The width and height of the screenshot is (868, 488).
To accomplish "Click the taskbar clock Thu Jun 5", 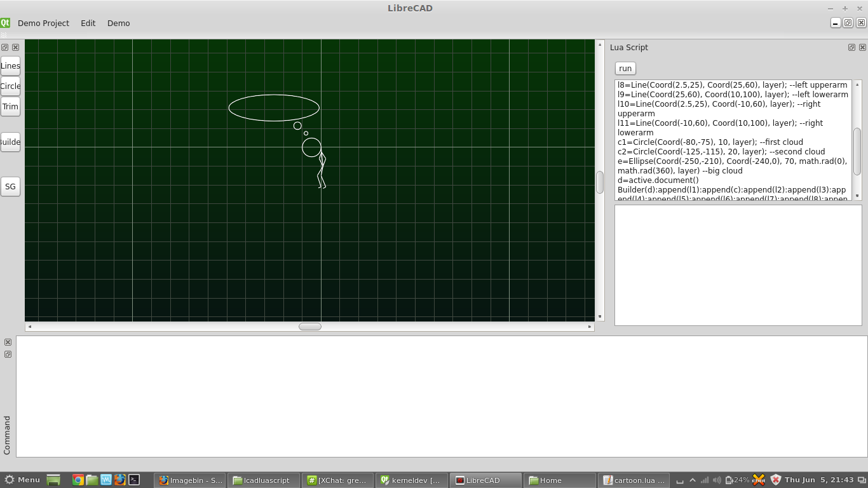I will (x=818, y=480).
